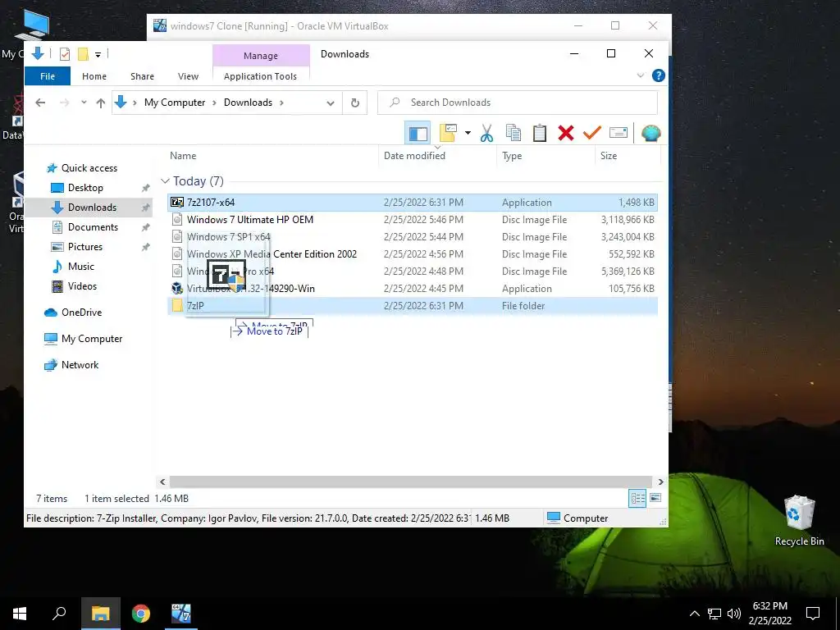The image size is (840, 630).
Task: Select Desktop in the navigation pane
Action: 85,188
